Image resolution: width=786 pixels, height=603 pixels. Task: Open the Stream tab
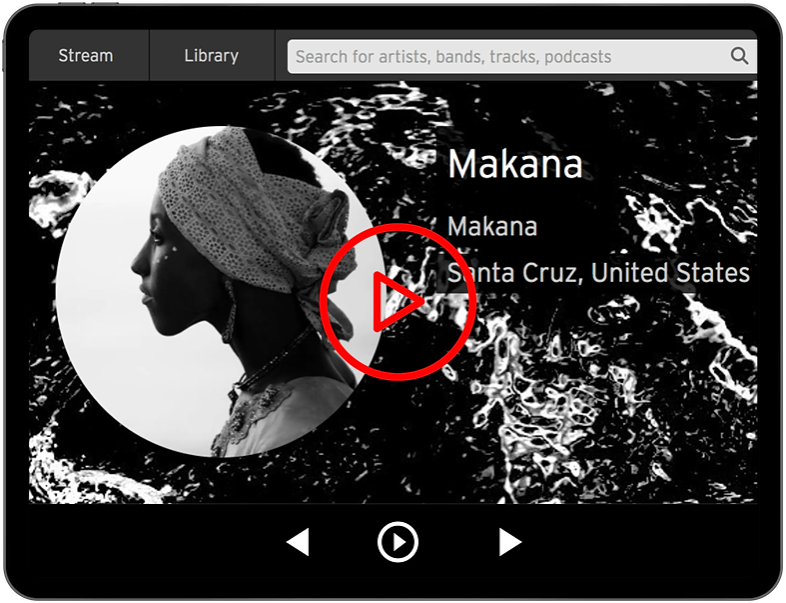(x=86, y=56)
